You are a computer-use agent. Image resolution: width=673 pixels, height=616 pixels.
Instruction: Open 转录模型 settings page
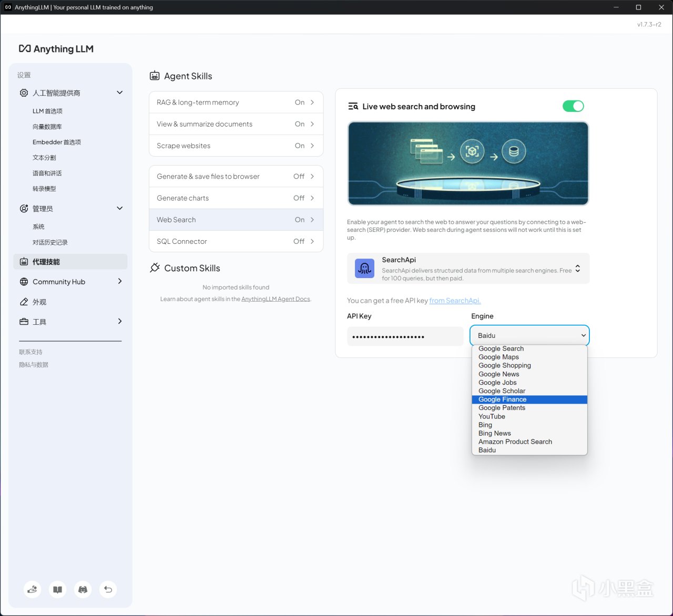click(x=44, y=189)
